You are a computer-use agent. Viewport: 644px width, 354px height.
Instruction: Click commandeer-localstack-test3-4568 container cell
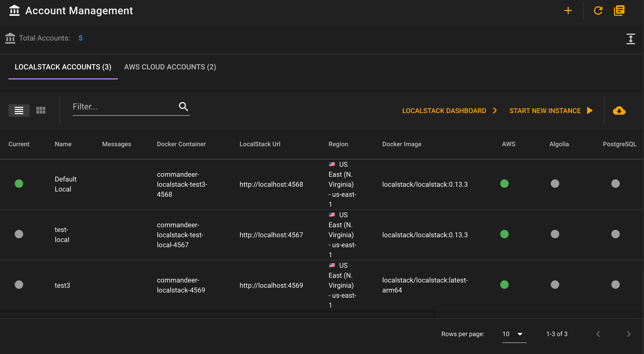(x=182, y=184)
